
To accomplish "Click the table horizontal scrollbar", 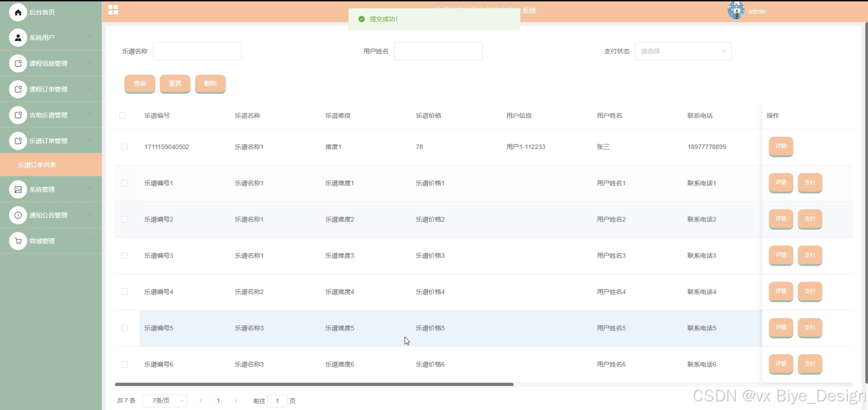I will point(314,384).
